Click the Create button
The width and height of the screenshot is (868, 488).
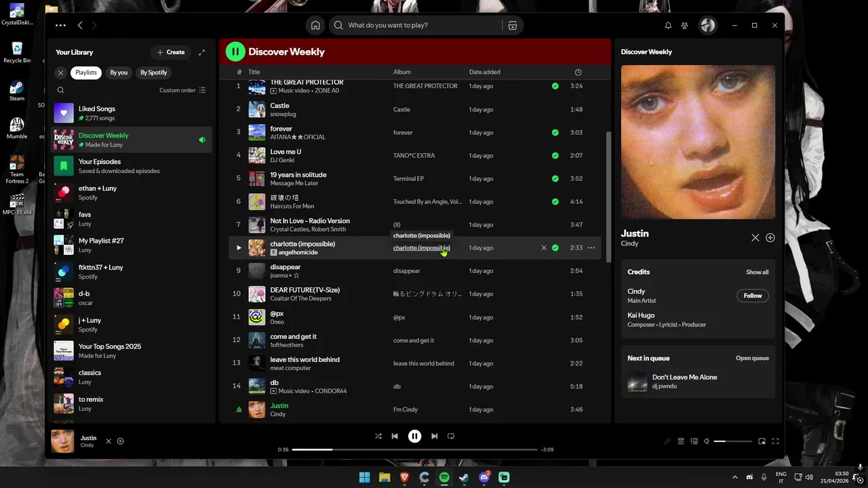pyautogui.click(x=171, y=52)
